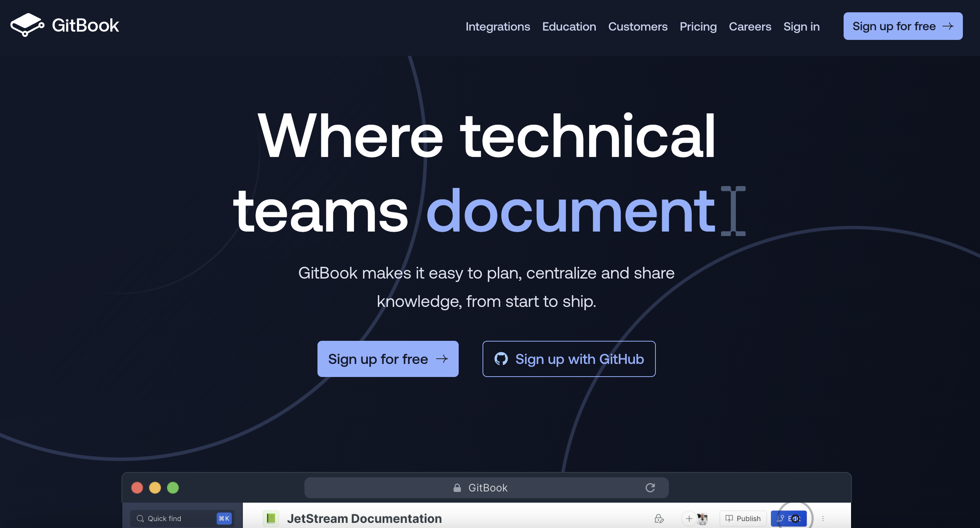980x528 pixels.
Task: Visit the Careers link
Action: pyautogui.click(x=749, y=26)
